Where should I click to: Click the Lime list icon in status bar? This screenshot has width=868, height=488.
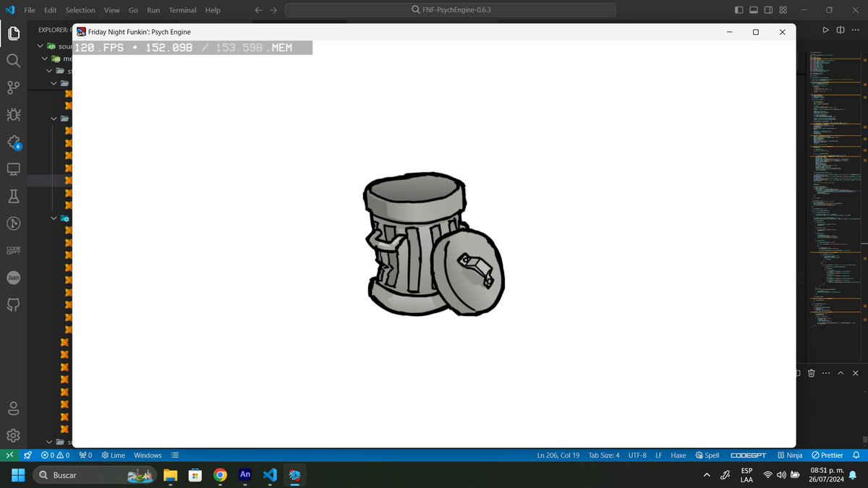click(x=175, y=455)
